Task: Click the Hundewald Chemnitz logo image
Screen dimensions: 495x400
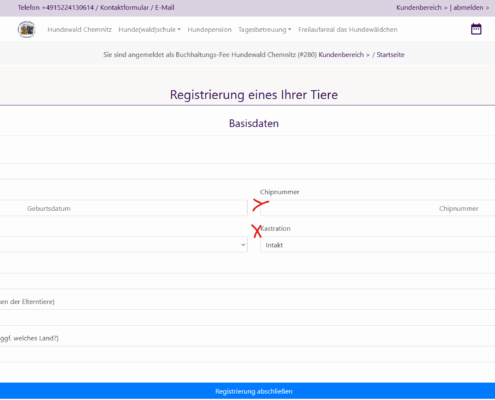Action: tap(27, 29)
